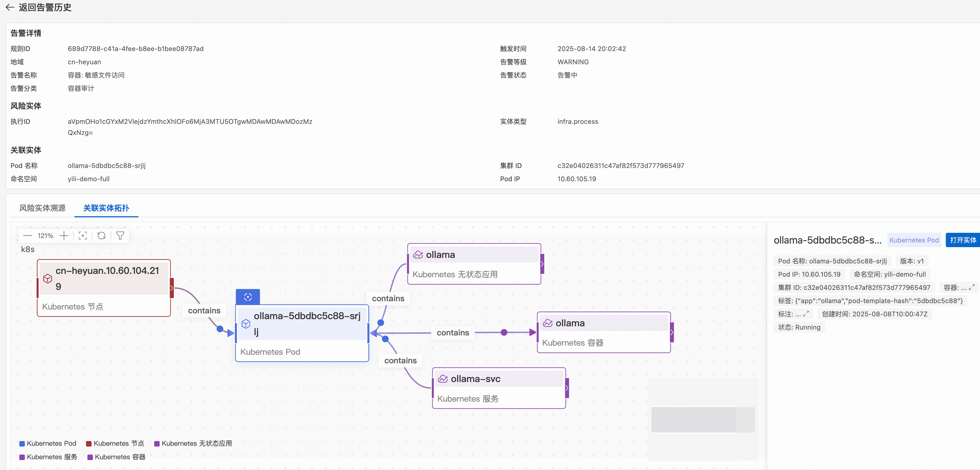Switch to 风险实体溯源 tab
Viewport: 980px width, 470px height.
coord(42,208)
